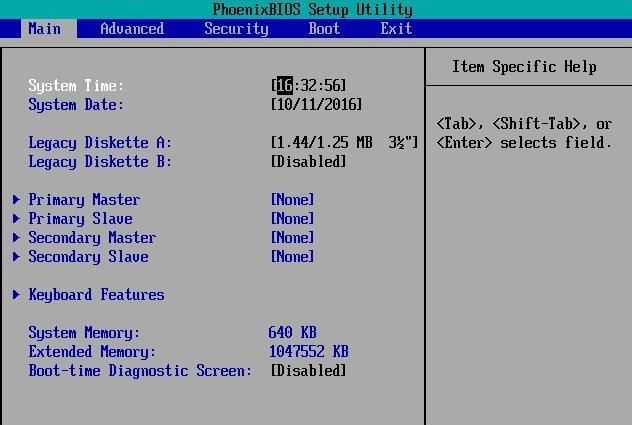Open the Exit menu tab
The height and width of the screenshot is (425, 632).
[396, 29]
